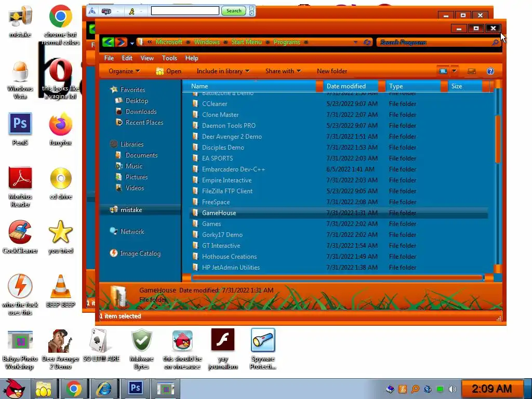
Task: Toggle the preview pane icon
Action: click(x=472, y=71)
